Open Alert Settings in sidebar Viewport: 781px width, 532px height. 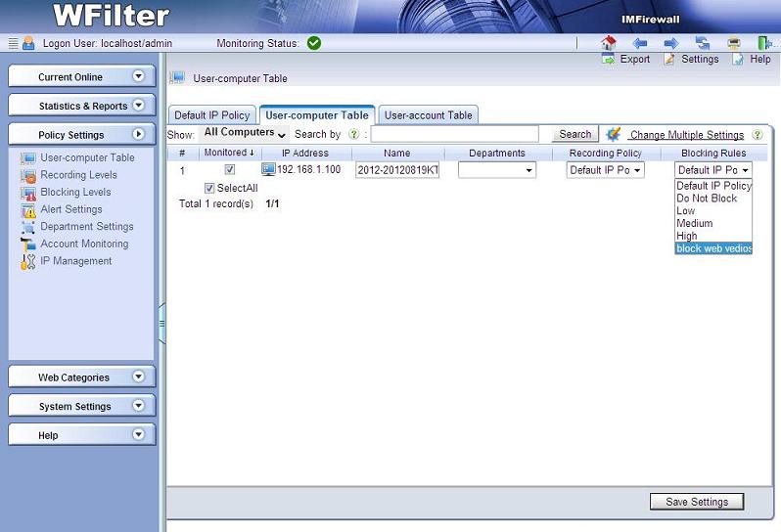(71, 209)
